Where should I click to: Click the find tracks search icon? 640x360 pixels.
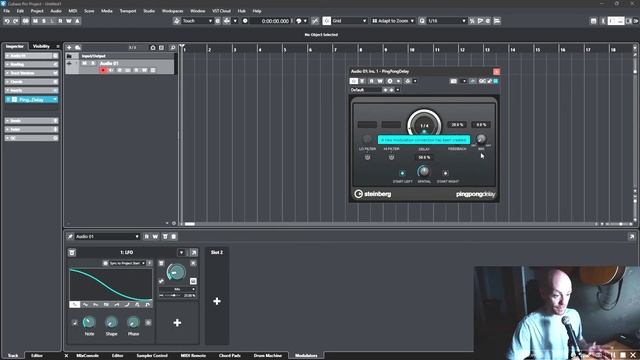point(173,48)
